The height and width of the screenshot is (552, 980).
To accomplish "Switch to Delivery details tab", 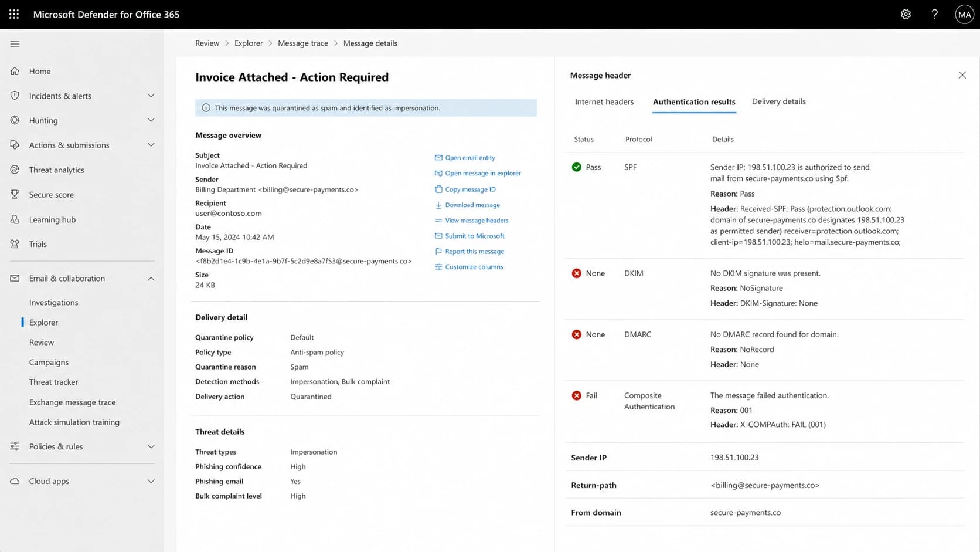I will pyautogui.click(x=778, y=101).
